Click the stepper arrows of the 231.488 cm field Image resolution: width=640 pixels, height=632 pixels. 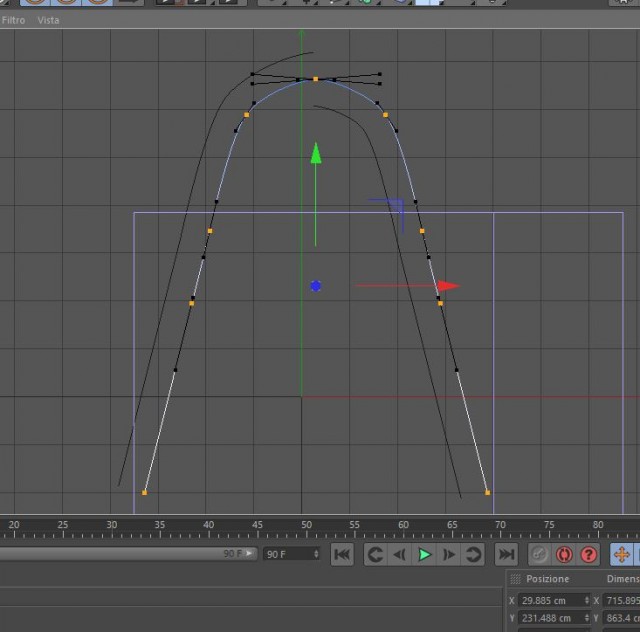tap(587, 618)
